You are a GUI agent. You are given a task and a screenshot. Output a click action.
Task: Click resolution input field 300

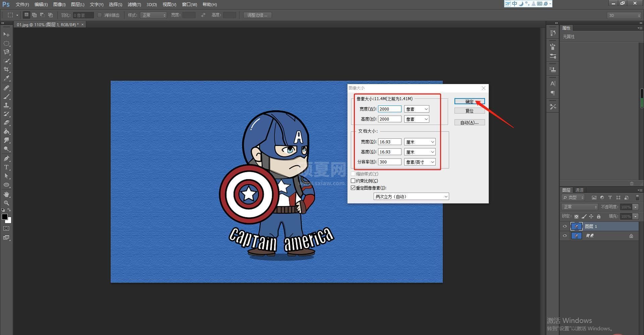pyautogui.click(x=389, y=162)
